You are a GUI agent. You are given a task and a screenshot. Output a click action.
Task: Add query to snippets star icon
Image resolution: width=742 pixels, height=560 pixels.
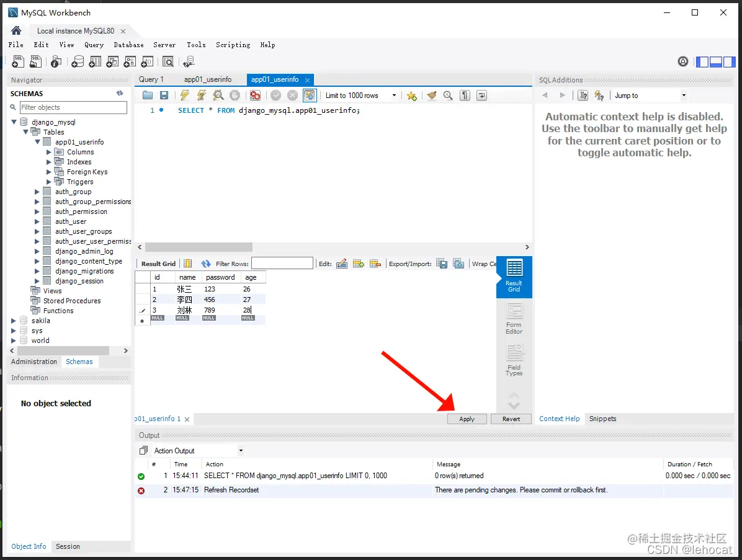click(x=412, y=96)
